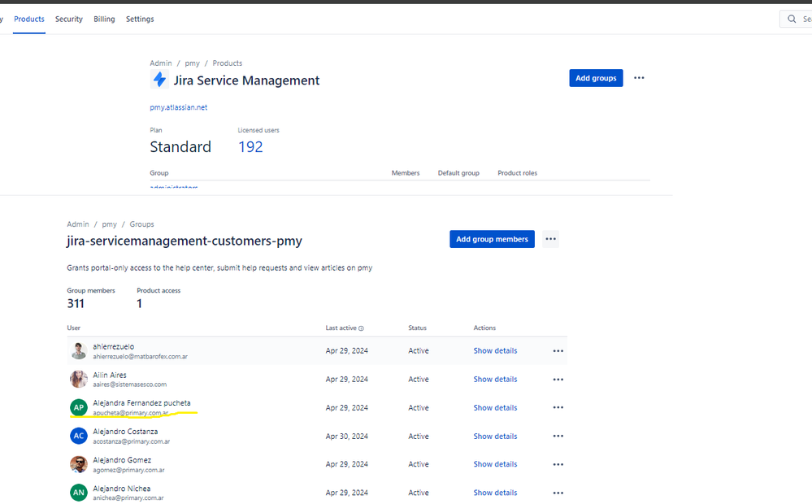Click the Last active column header

coord(341,328)
